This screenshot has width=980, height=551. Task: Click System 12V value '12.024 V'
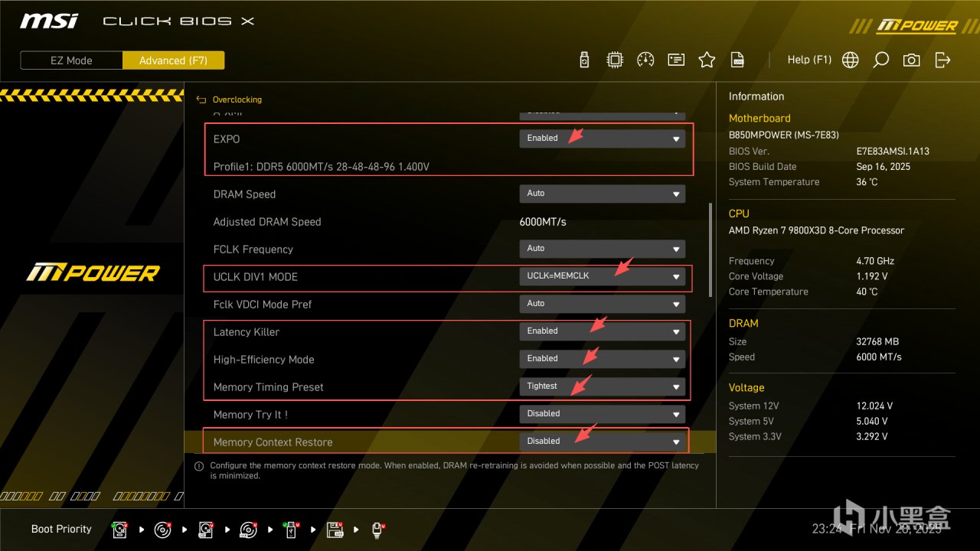tap(874, 406)
